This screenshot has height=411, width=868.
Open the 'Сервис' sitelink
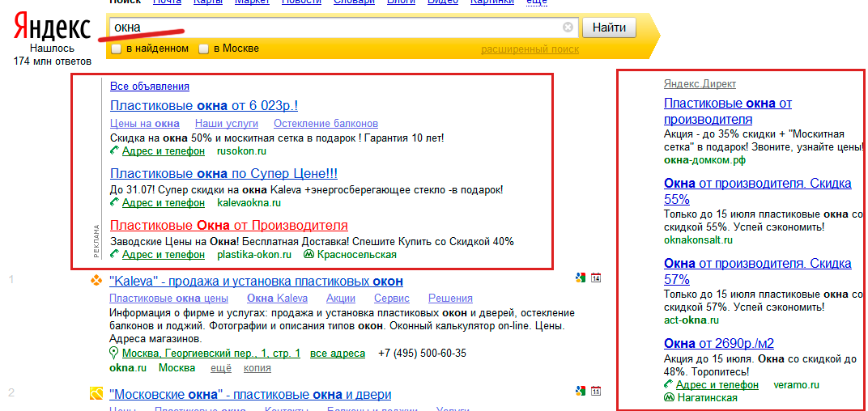pyautogui.click(x=392, y=299)
